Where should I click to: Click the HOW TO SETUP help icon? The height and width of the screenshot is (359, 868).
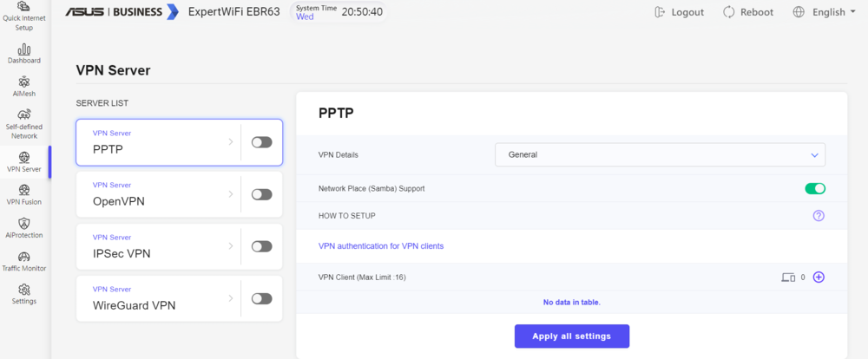coord(819,216)
